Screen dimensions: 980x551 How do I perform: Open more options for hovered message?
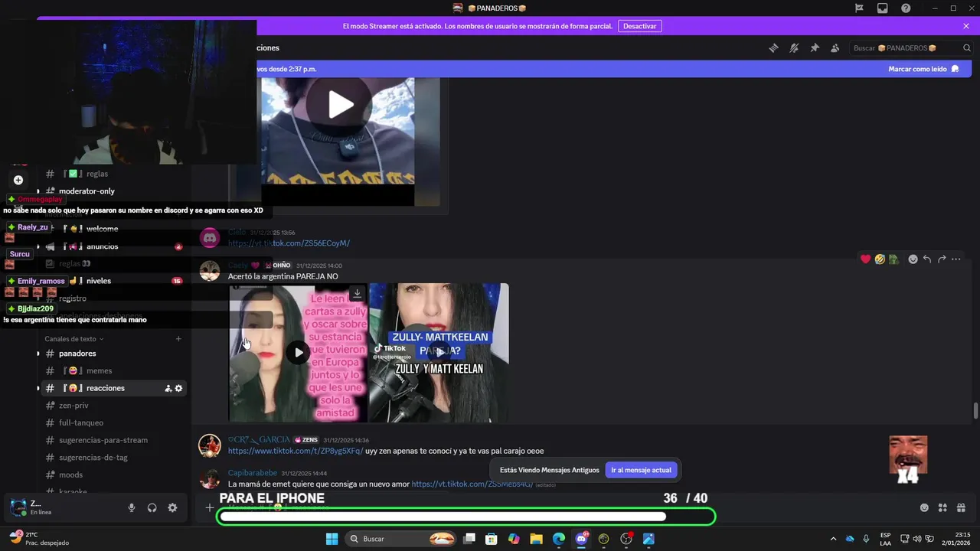956,259
